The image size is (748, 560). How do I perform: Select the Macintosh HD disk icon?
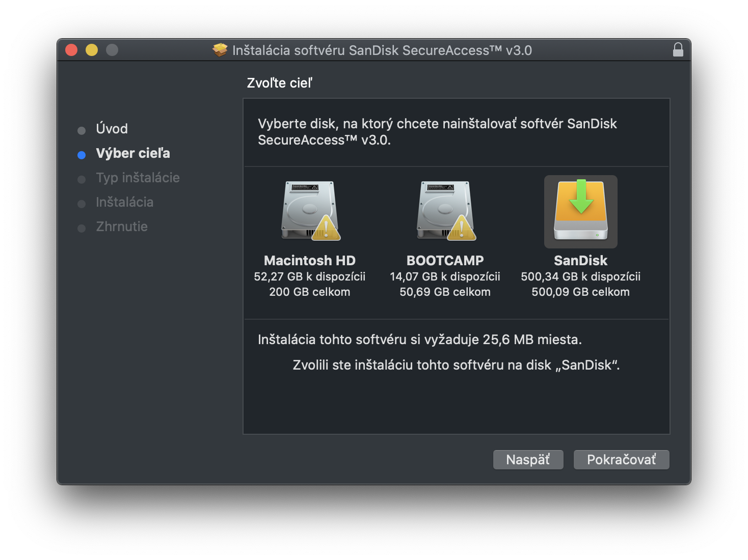(x=310, y=211)
